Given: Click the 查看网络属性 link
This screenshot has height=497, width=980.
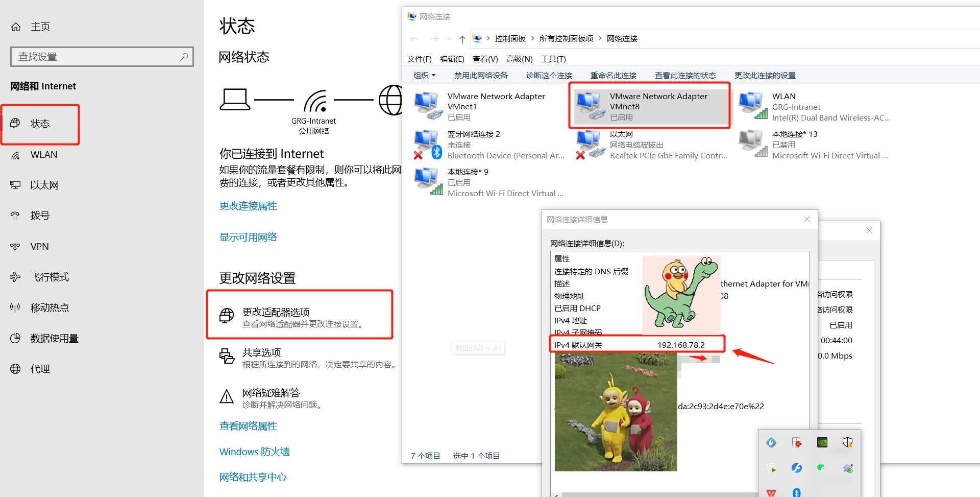Looking at the screenshot, I should point(248,426).
